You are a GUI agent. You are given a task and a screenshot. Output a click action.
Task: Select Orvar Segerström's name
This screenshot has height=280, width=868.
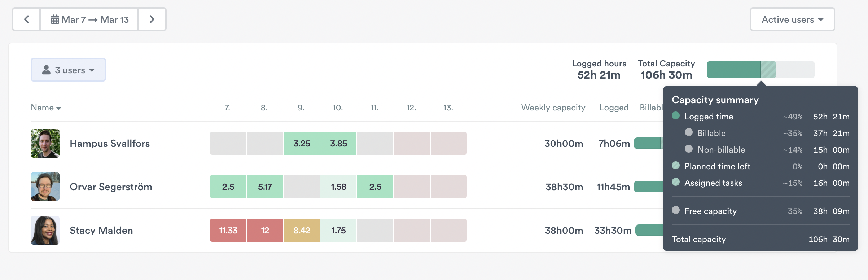pyautogui.click(x=111, y=187)
